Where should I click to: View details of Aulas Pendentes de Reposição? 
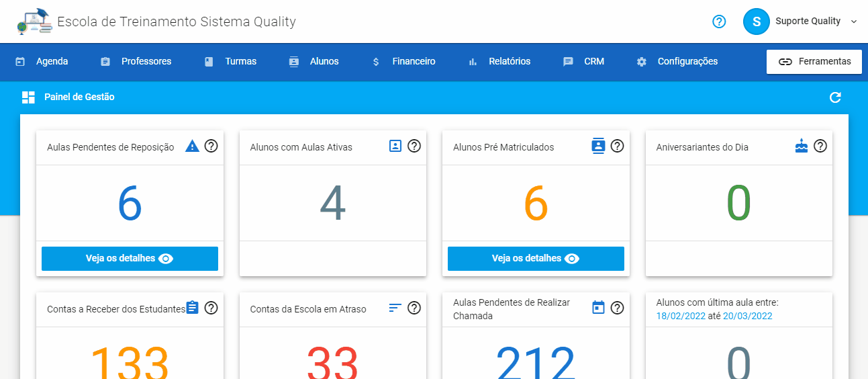coord(130,259)
